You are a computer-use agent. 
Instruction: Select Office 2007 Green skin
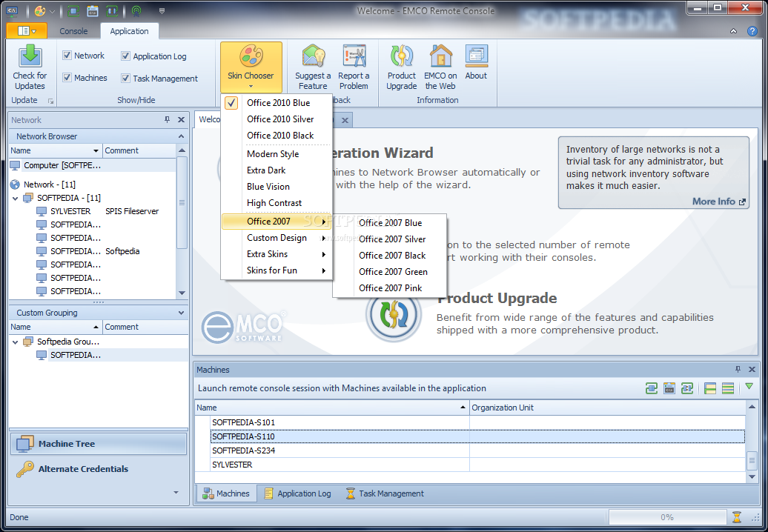tap(390, 272)
